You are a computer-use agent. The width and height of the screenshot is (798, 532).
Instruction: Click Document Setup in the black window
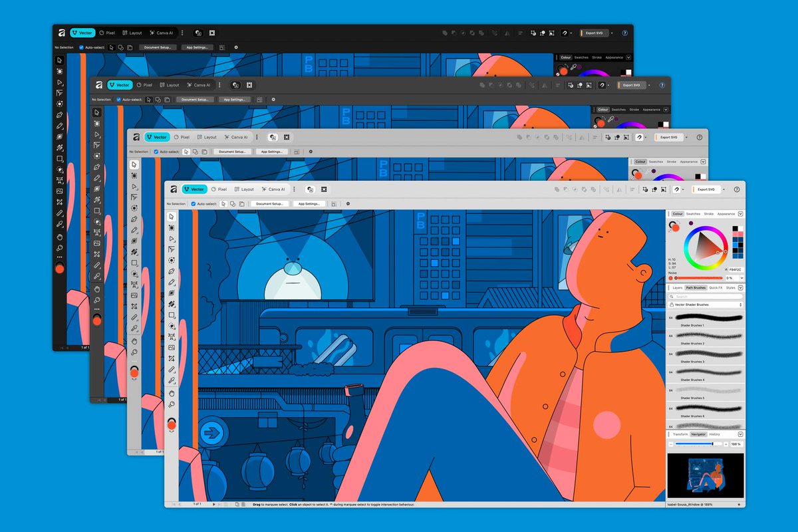(x=157, y=47)
